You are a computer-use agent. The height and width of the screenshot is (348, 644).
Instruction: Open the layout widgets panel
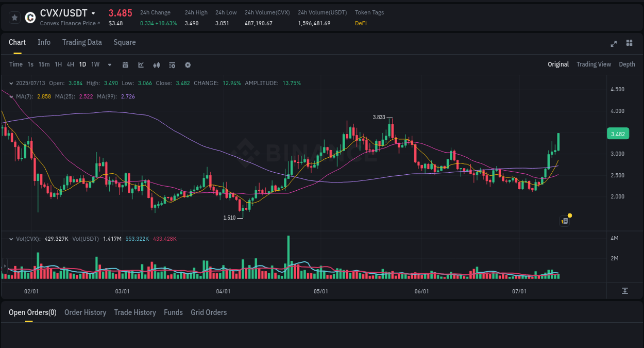pos(629,44)
